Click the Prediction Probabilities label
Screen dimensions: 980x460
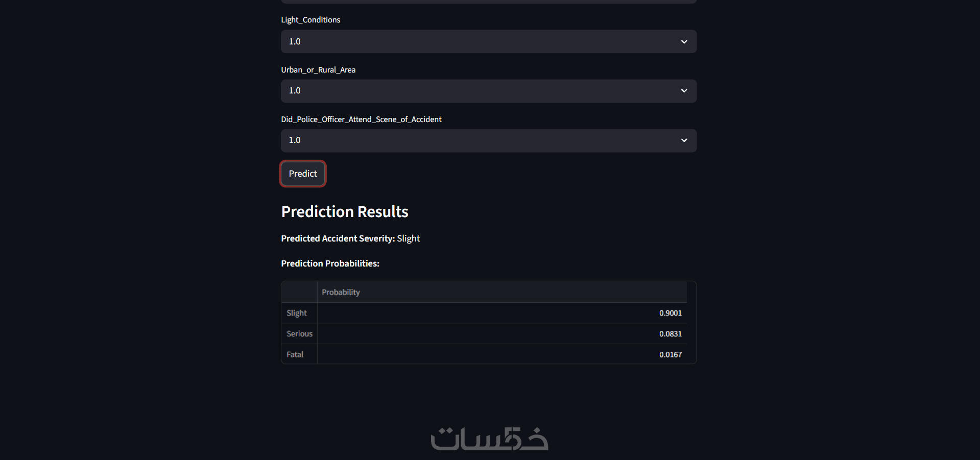pyautogui.click(x=330, y=263)
